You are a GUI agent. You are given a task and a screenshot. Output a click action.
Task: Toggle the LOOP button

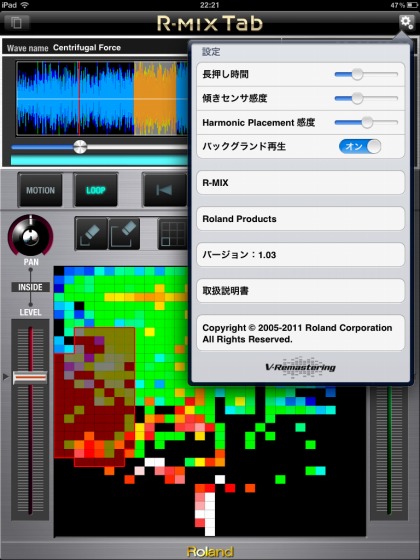point(96,190)
